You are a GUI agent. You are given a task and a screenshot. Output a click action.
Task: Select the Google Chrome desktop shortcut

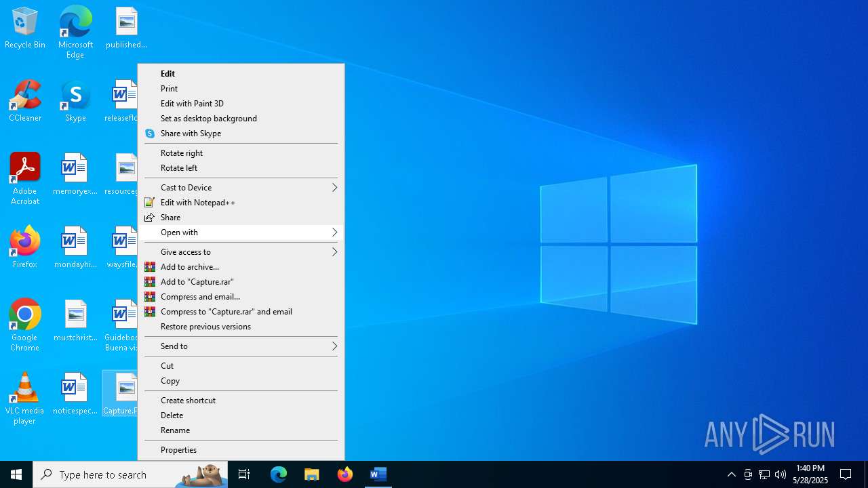[x=25, y=325]
